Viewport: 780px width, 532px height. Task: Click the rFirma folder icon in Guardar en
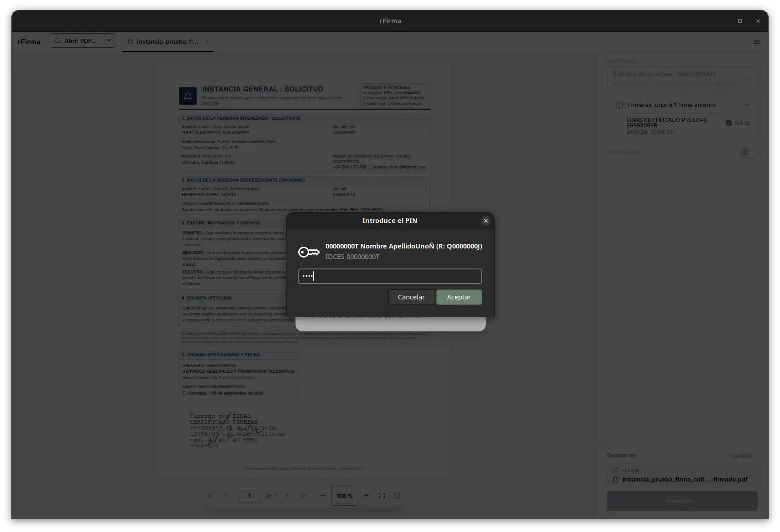615,470
